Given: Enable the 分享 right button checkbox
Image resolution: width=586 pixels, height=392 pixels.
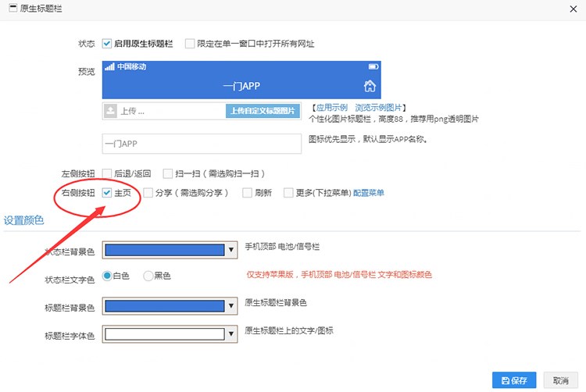Looking at the screenshot, I should click(148, 193).
